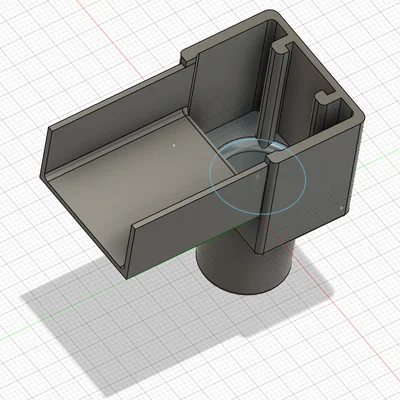
Task: Select the blue sketch circle outline
Action: 257,177
